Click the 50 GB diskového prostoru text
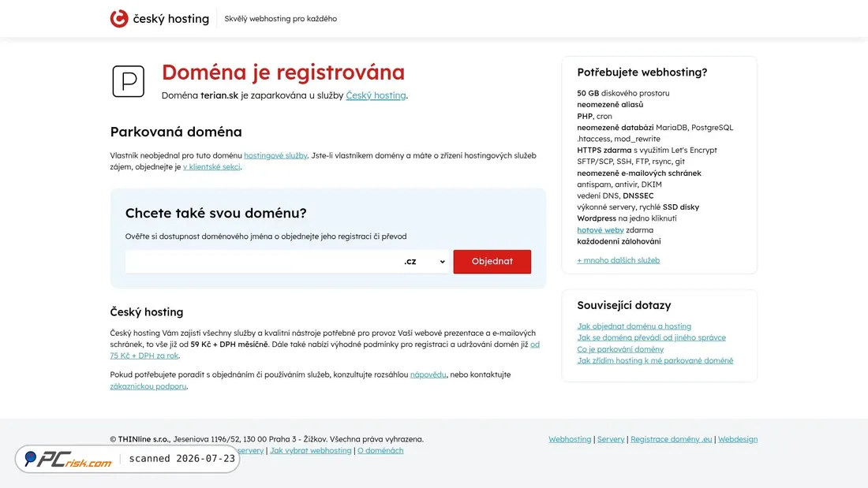This screenshot has height=488, width=868. [623, 93]
